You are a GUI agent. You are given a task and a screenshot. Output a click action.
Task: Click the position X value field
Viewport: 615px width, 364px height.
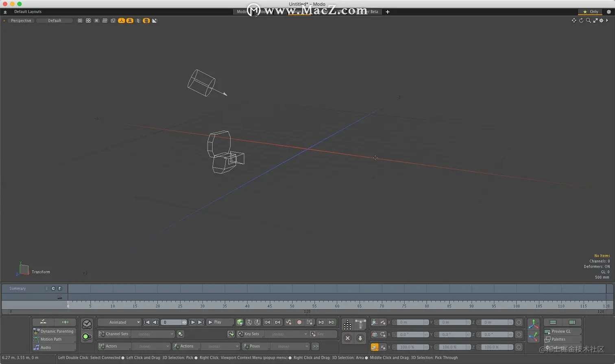click(410, 322)
